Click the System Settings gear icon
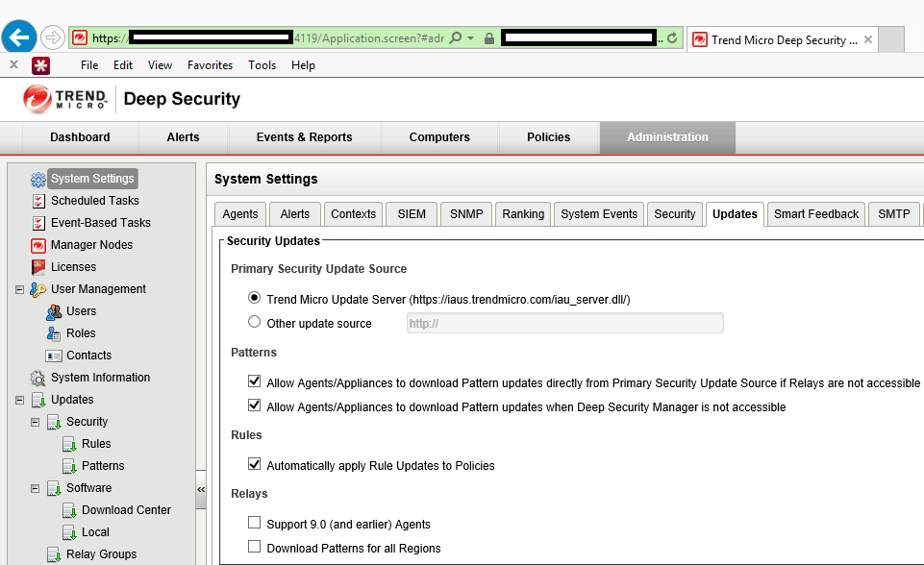 [37, 179]
